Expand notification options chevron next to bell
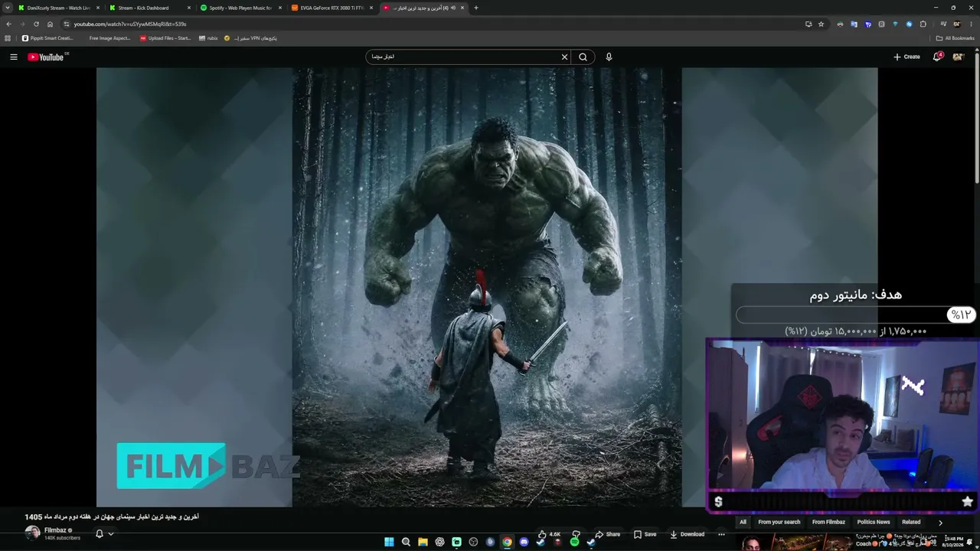This screenshot has height=551, width=980. pos(111,533)
